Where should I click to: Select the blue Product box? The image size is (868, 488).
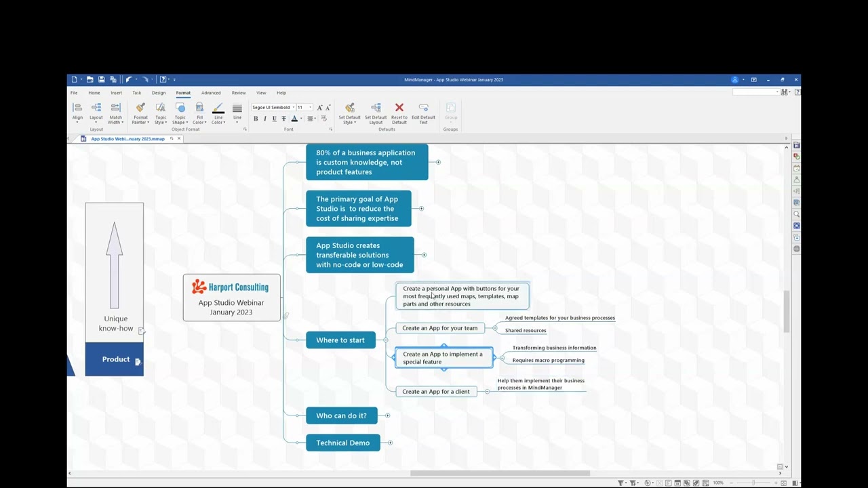pyautogui.click(x=114, y=359)
